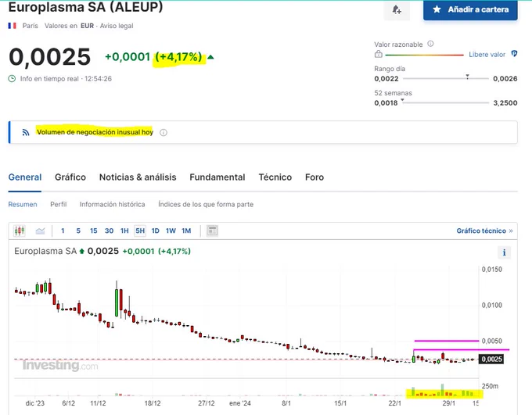Select candlestick chart type icon
The width and height of the screenshot is (532, 415).
point(20,231)
